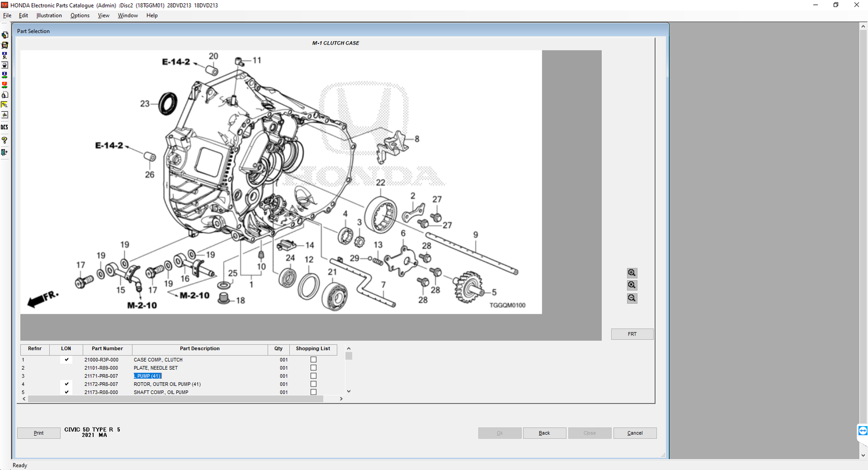This screenshot has width=868, height=470.
Task: Click the parts list scroll up arrow
Action: pos(349,349)
